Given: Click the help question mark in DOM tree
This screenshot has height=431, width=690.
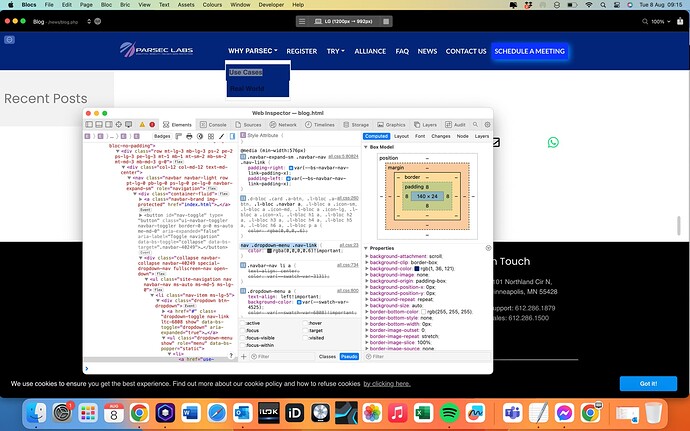Looking at the screenshot, I should [x=231, y=355].
